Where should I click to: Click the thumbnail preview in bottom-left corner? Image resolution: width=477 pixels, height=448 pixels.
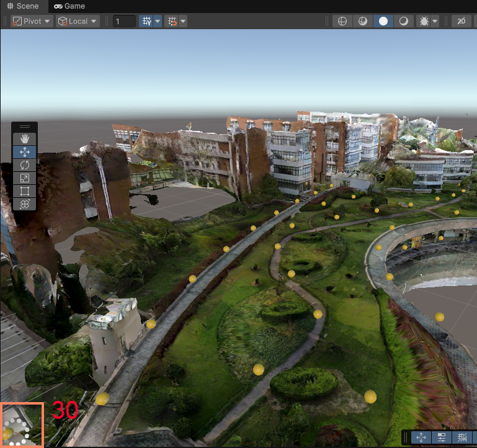(22, 425)
